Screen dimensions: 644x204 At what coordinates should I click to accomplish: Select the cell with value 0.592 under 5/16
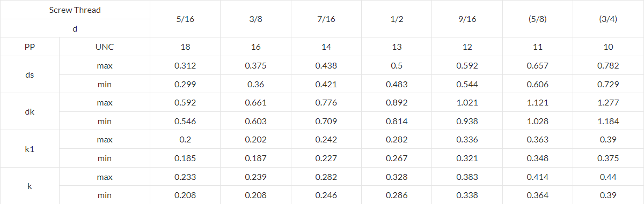185,103
